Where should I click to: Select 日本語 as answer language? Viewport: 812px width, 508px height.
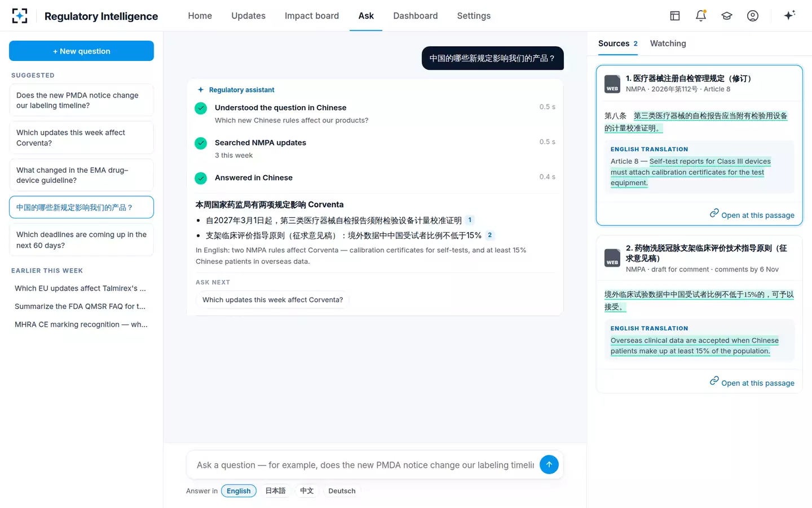coord(275,491)
